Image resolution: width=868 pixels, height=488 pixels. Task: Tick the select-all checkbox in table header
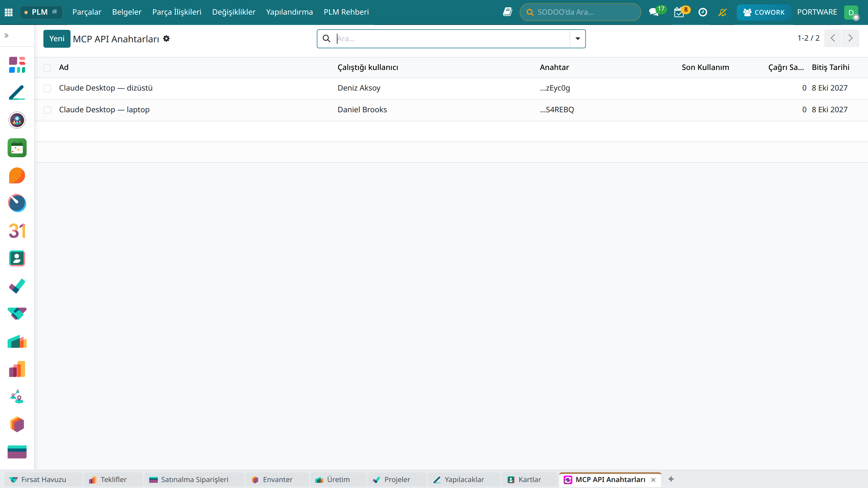pyautogui.click(x=47, y=68)
